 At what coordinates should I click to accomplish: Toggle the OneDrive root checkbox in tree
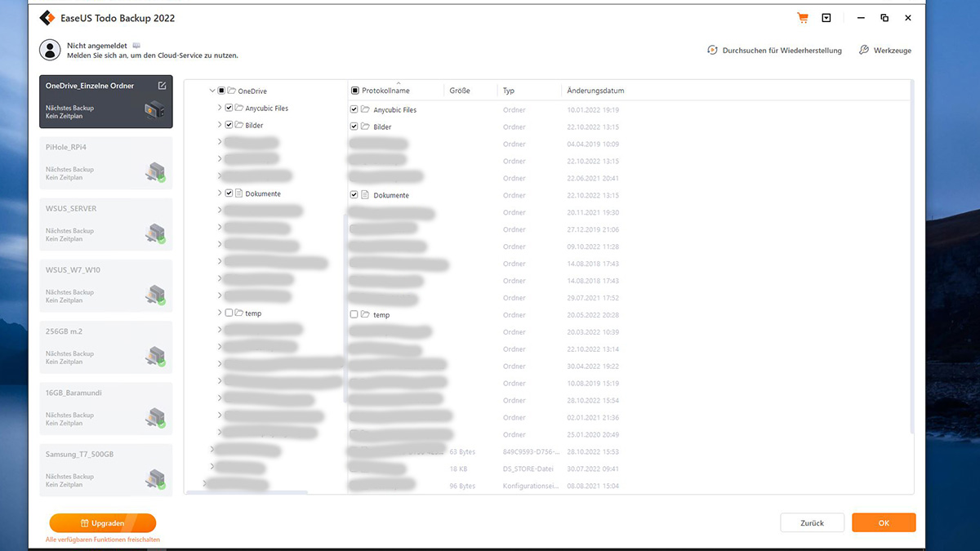click(221, 91)
